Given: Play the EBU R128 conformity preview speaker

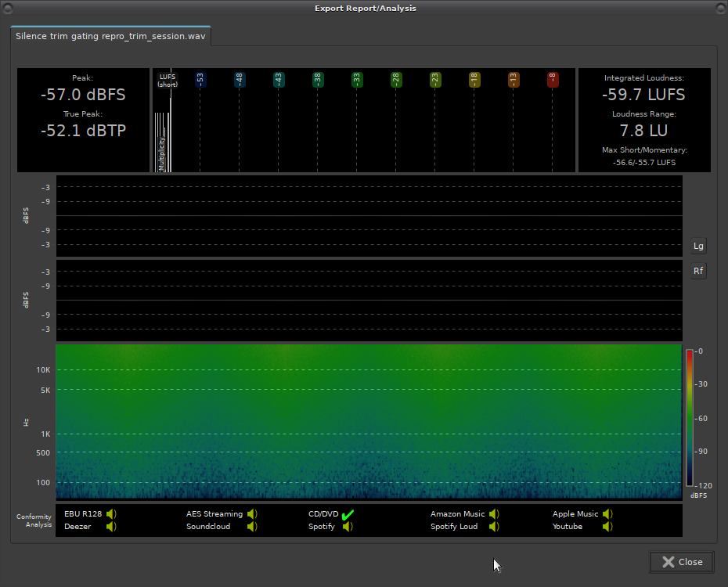Looking at the screenshot, I should [111, 514].
